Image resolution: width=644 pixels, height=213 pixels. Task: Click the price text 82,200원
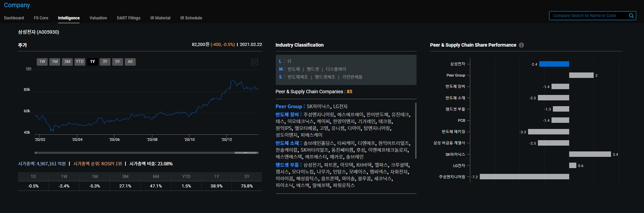pyautogui.click(x=201, y=44)
